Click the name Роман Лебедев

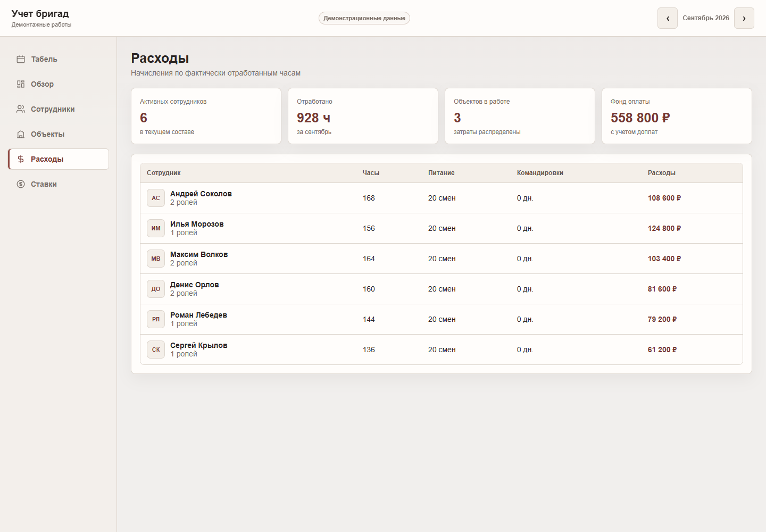click(198, 315)
